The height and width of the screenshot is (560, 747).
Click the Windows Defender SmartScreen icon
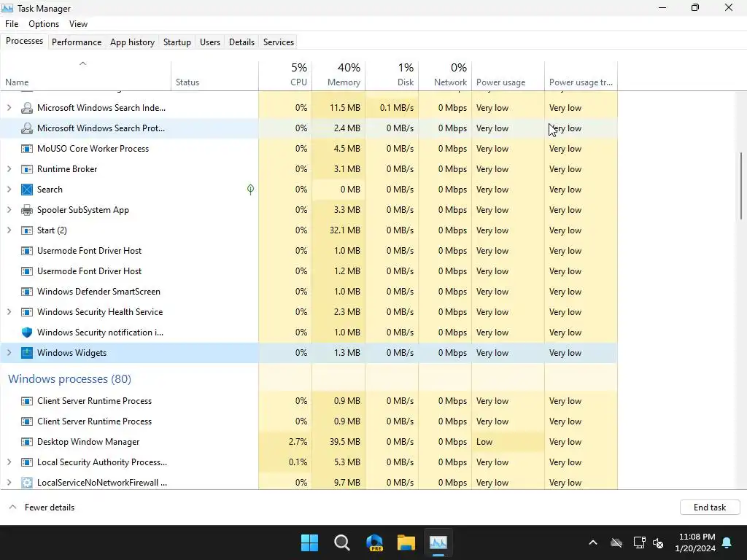(27, 292)
